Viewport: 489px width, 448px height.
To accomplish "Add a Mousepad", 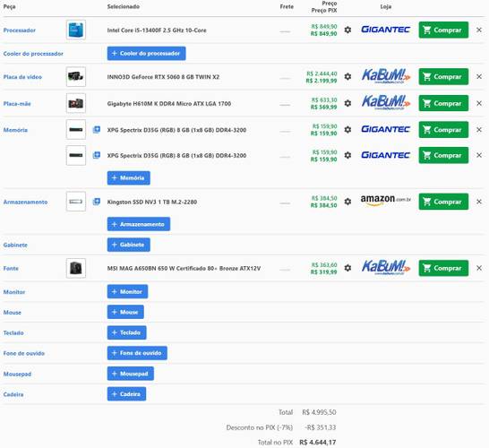I will (x=131, y=374).
